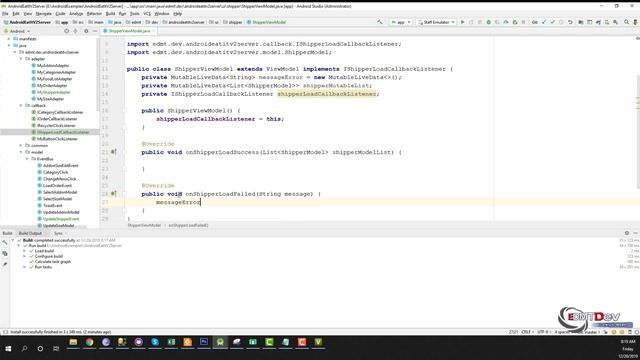The width and height of the screenshot is (640, 360).
Task: Open Skype from the taskbar
Action: 155,342
